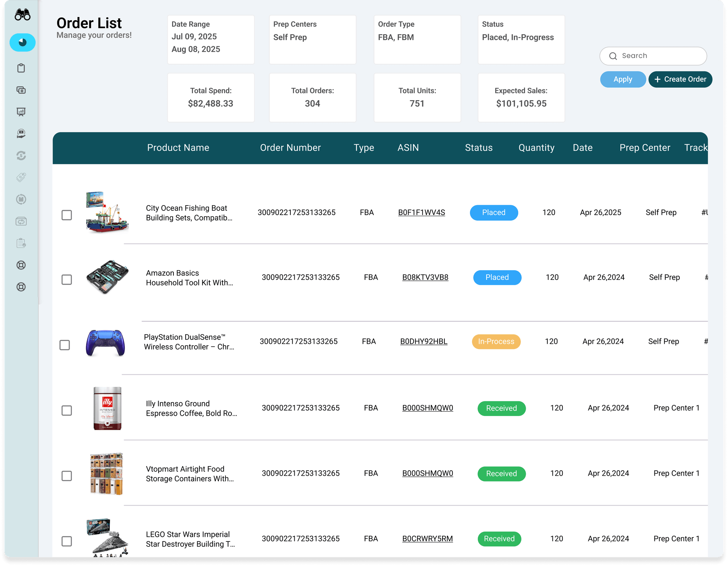Click the binoculars logo icon
Viewport: 728px width, 566px height.
22,15
